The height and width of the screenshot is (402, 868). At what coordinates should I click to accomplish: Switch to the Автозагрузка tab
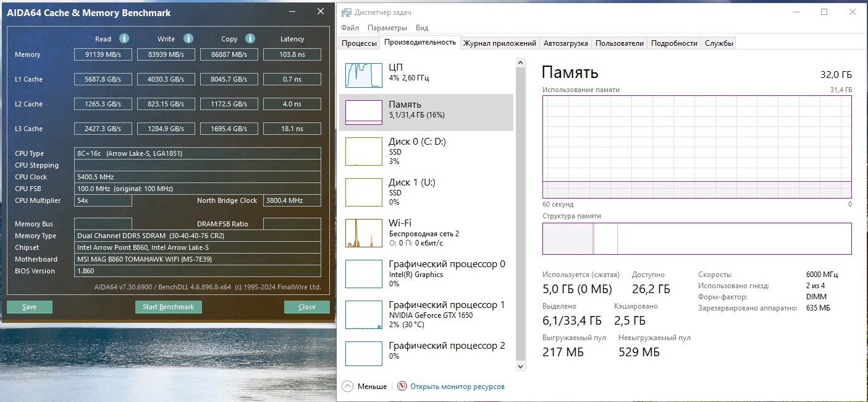[565, 43]
